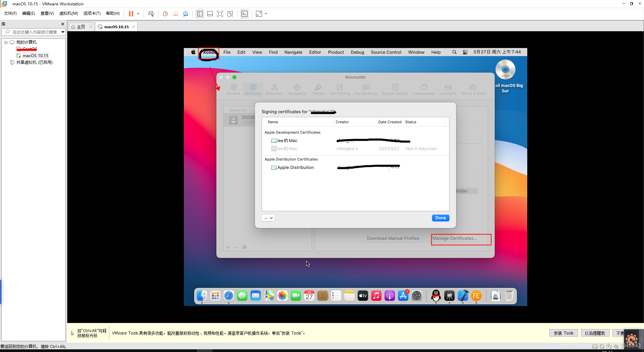Open Xcode Product menu

click(336, 52)
